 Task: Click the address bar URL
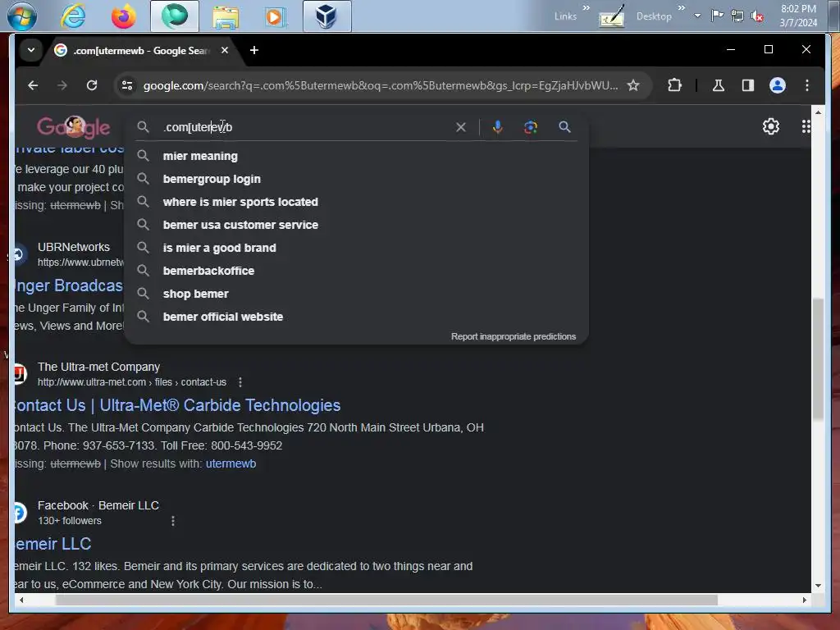381,85
